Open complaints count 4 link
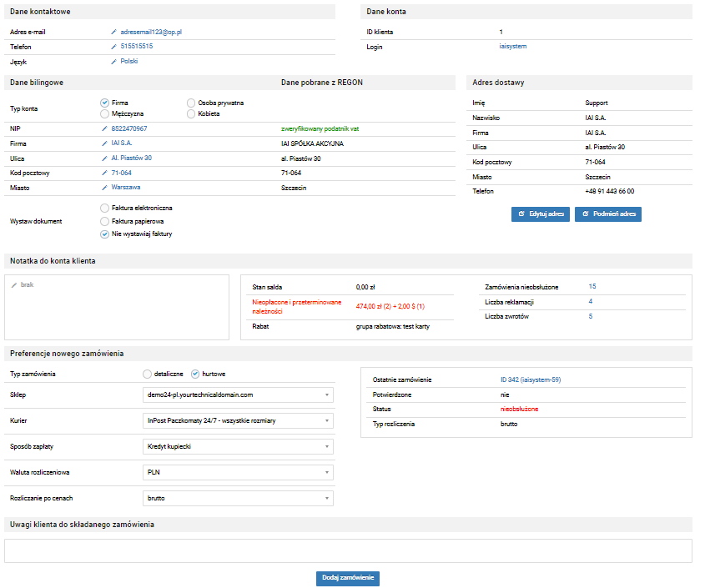705x588 pixels. pyautogui.click(x=591, y=301)
